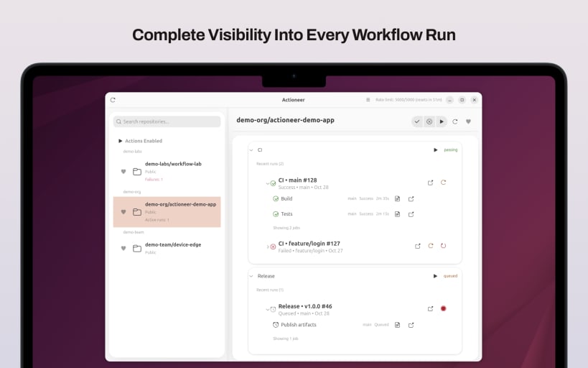The height and width of the screenshot is (368, 588).
Task: Click the 'Release • v1.0.0 #46' run title
Action: (x=305, y=306)
